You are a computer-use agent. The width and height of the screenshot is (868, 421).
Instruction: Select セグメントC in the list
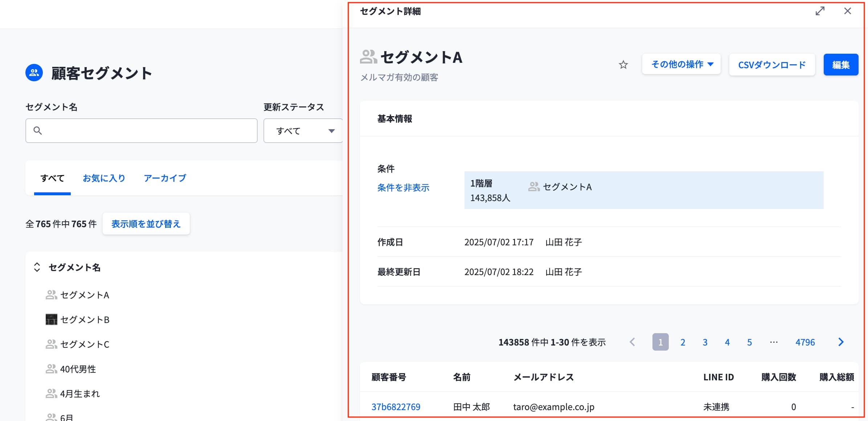pyautogui.click(x=85, y=344)
